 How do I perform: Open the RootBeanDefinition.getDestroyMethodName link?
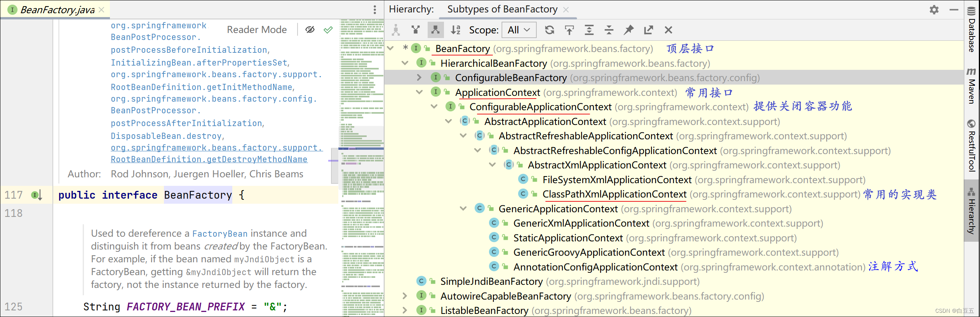(209, 159)
